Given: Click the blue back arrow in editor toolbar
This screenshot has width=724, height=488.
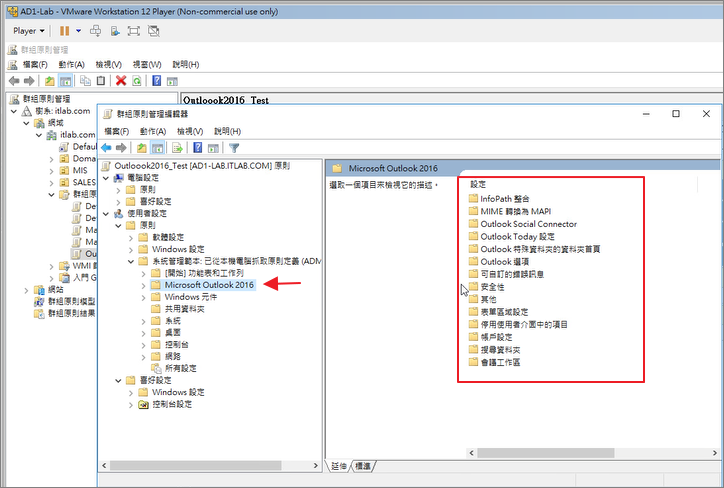Looking at the screenshot, I should (x=106, y=148).
